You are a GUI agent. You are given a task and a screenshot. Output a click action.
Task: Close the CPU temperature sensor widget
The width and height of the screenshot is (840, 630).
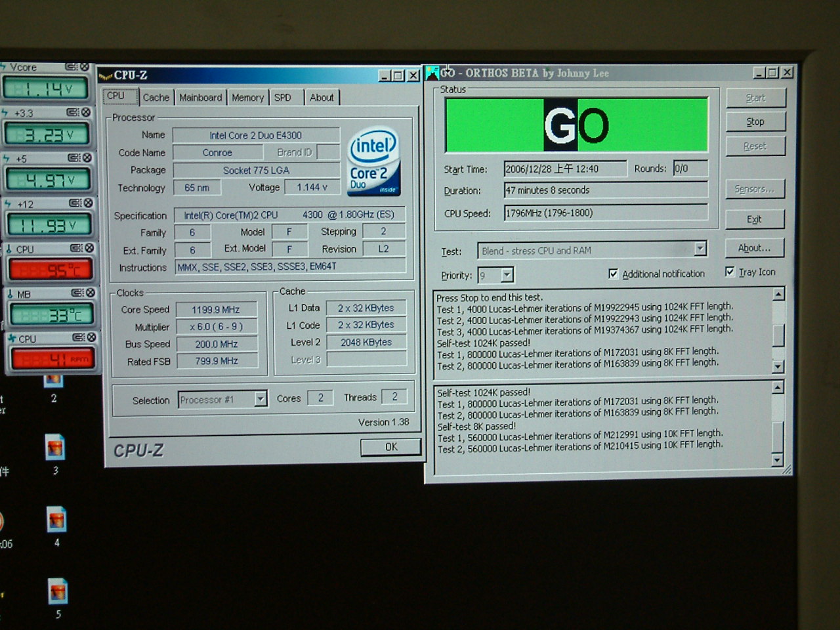(x=89, y=248)
